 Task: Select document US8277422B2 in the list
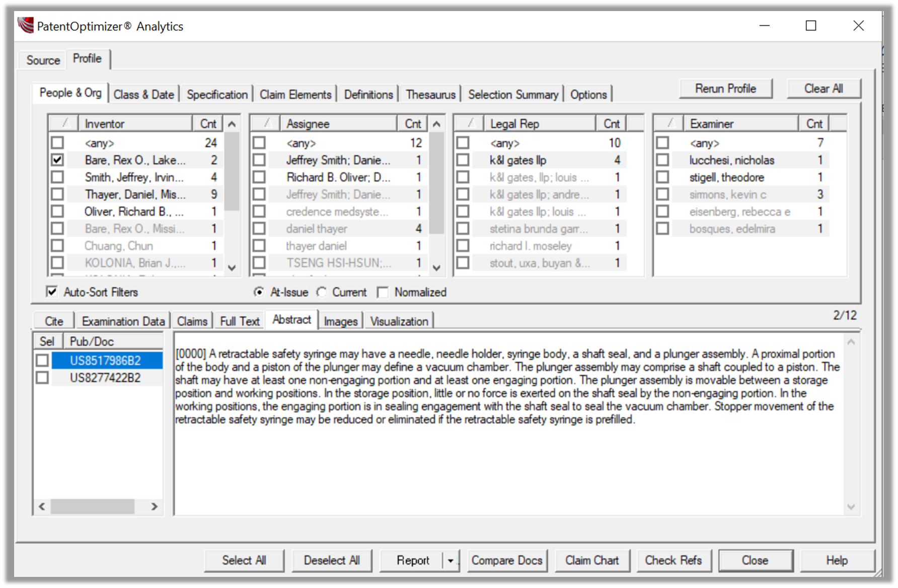pyautogui.click(x=106, y=378)
